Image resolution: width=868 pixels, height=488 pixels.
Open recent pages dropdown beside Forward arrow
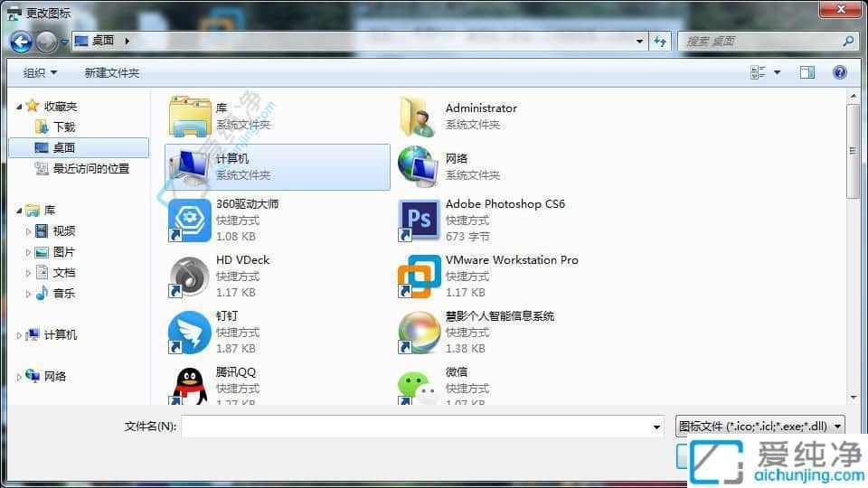(64, 42)
